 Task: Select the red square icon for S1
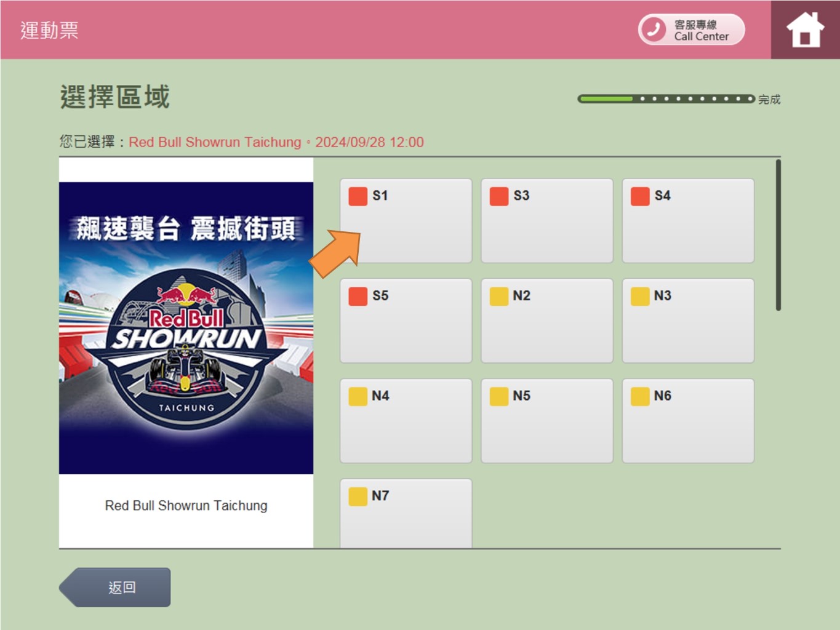tap(358, 196)
